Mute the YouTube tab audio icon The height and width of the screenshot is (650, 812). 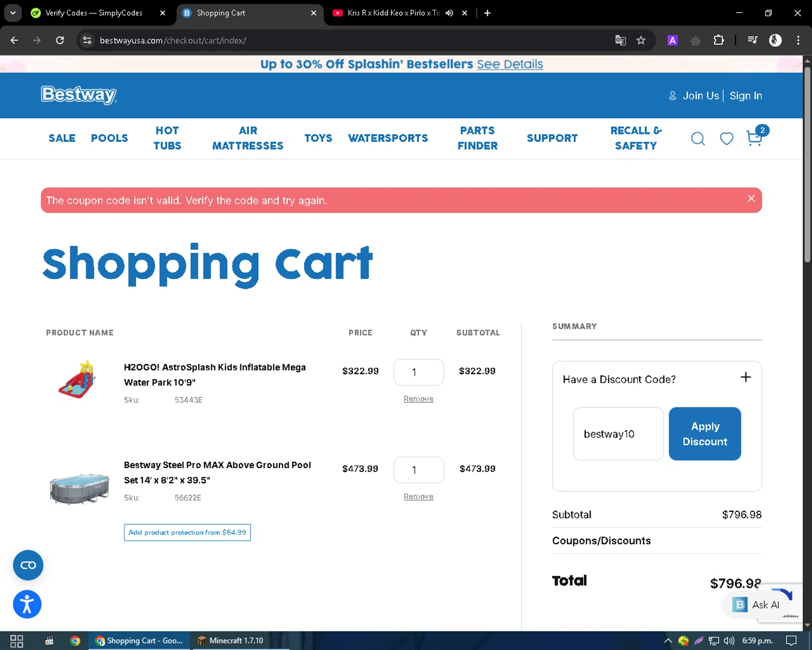(449, 13)
